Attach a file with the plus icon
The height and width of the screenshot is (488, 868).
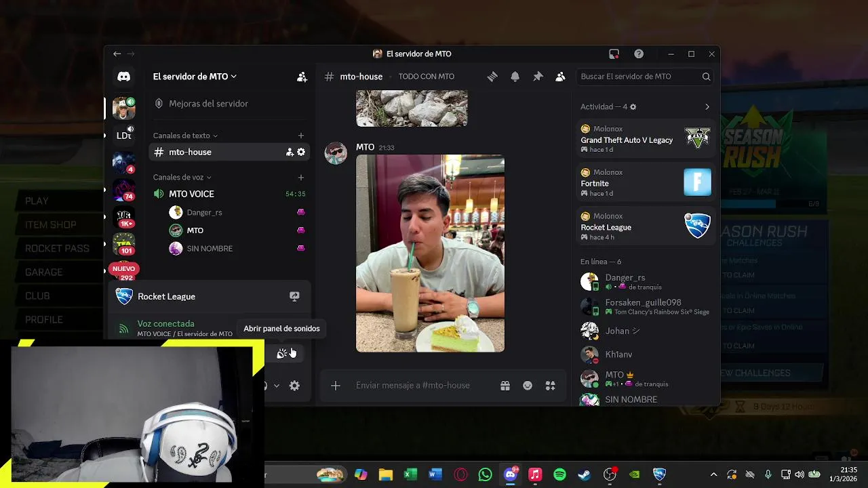pos(335,386)
